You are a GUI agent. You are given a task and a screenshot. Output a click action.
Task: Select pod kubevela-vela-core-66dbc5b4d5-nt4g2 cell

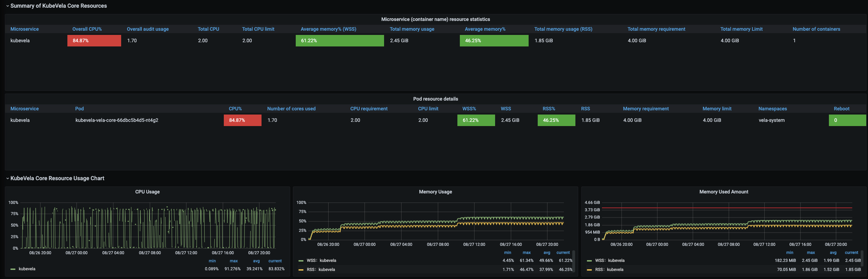point(117,120)
